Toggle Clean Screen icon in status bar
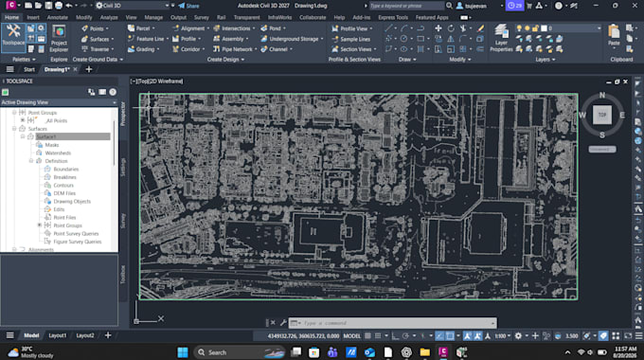 [629, 335]
